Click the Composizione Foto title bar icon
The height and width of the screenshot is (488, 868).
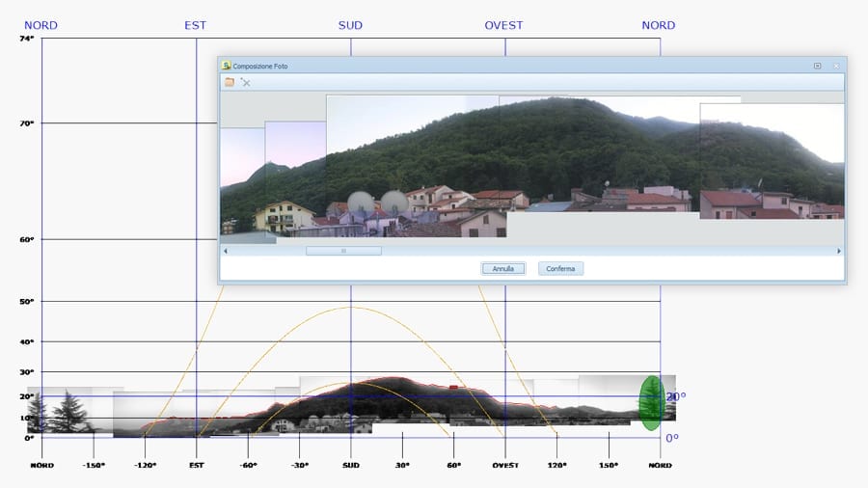[227, 66]
